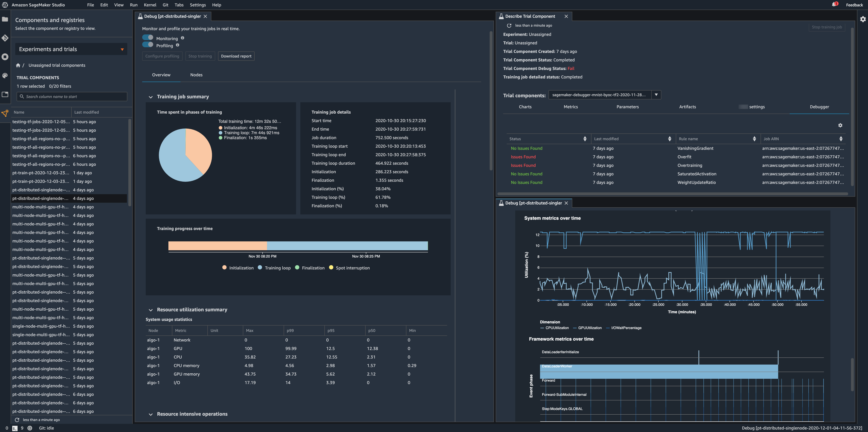This screenshot has height=432, width=868.
Task: Click refresh icon in Describe Trial Component
Action: (509, 26)
